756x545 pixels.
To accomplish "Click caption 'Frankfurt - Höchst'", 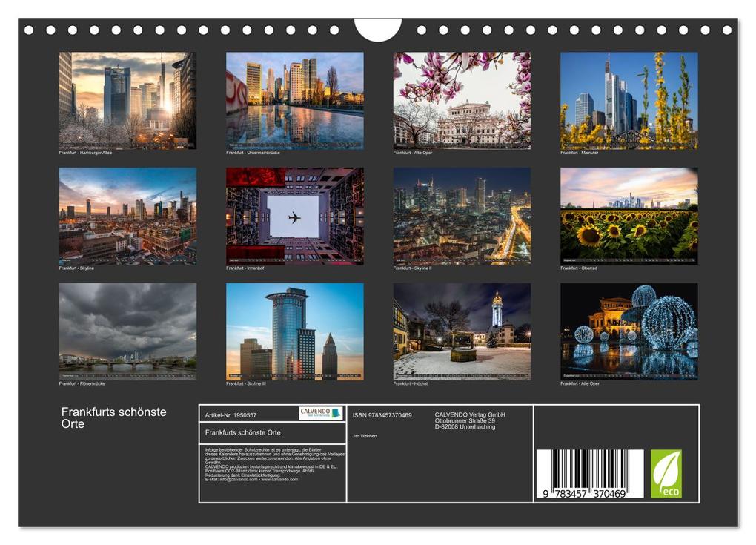I will [411, 383].
